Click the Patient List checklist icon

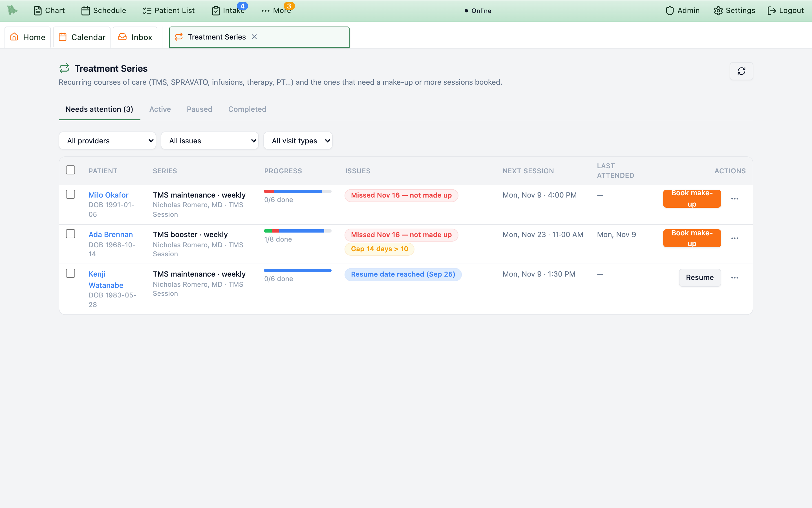click(x=147, y=11)
